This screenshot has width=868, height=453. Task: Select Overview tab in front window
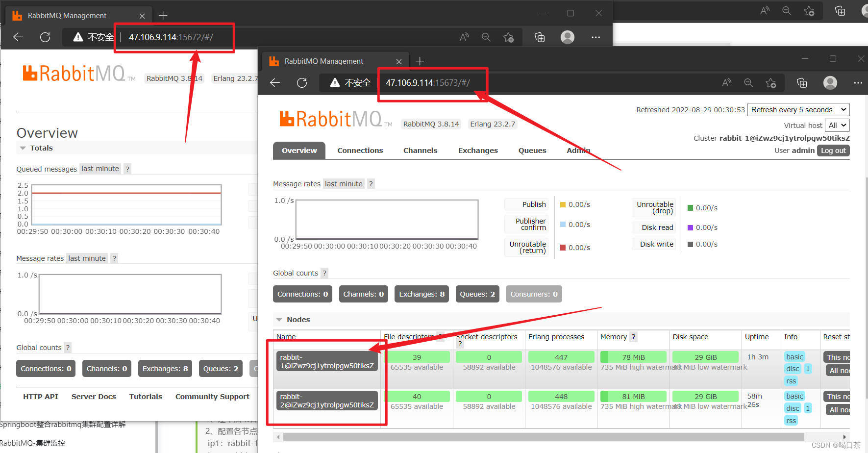(299, 151)
